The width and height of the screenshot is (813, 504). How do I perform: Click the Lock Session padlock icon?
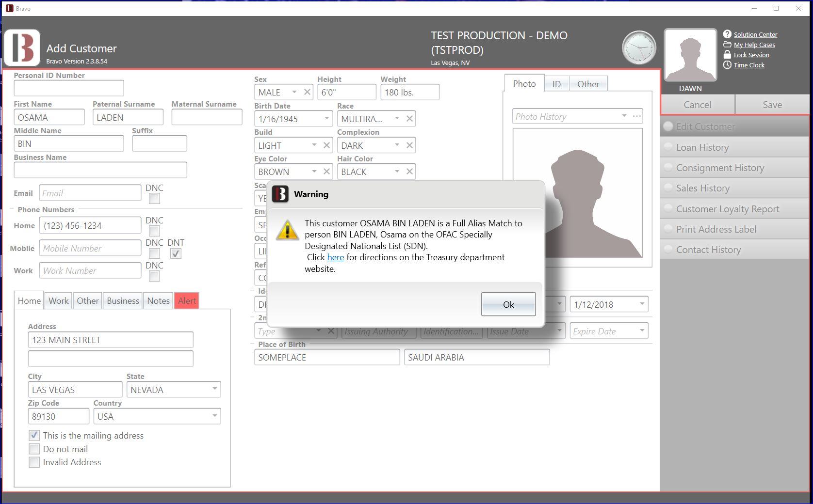pos(727,55)
